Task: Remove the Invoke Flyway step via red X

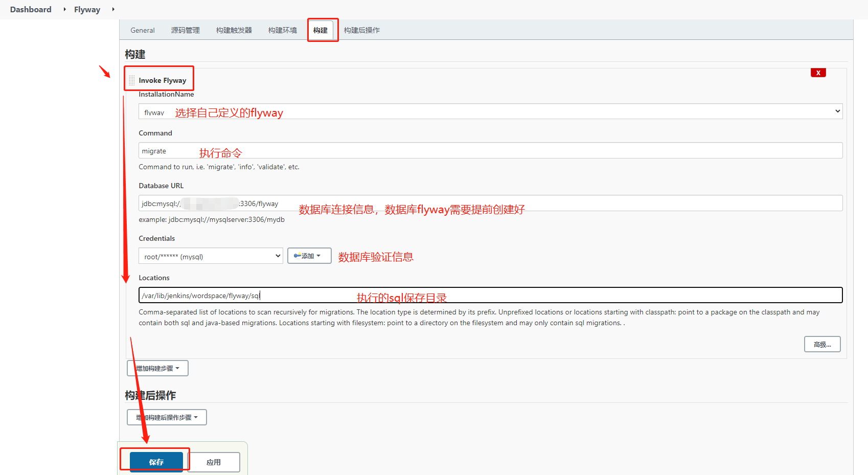Action: click(818, 72)
